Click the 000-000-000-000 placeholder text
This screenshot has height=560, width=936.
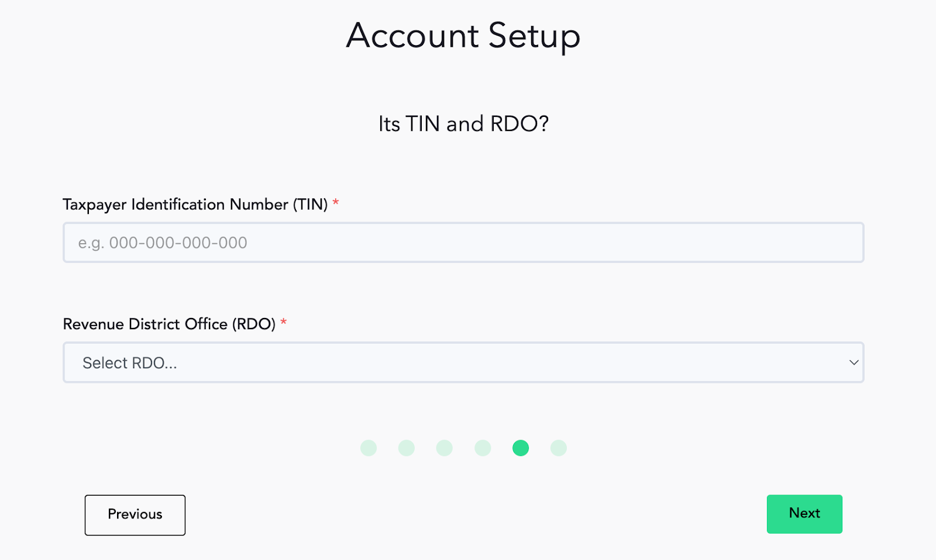178,243
